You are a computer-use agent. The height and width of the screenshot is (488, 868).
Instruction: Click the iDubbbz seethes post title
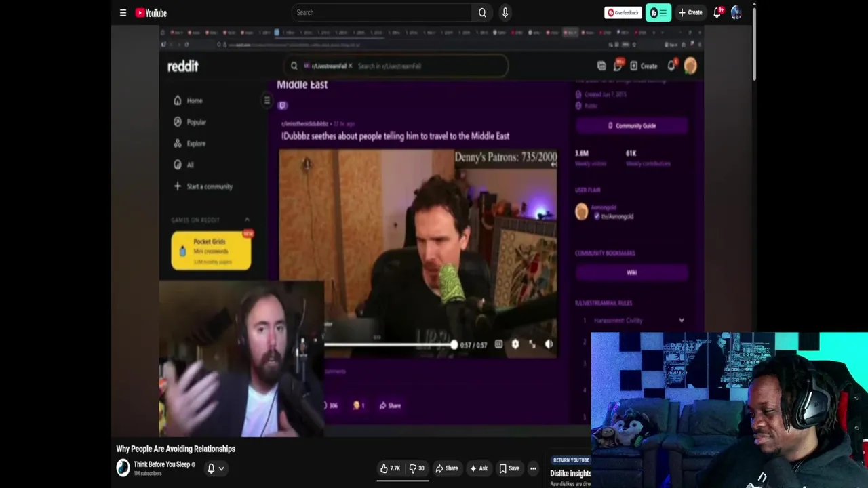coord(395,136)
